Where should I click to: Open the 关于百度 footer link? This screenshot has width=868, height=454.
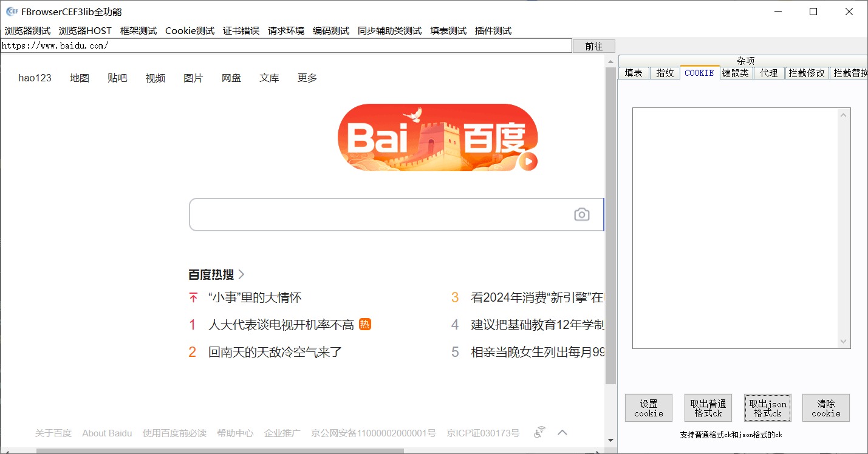53,433
